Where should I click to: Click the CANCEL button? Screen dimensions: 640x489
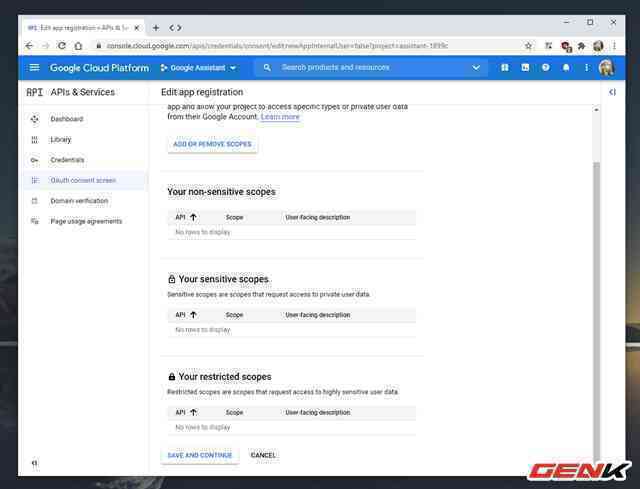(263, 455)
